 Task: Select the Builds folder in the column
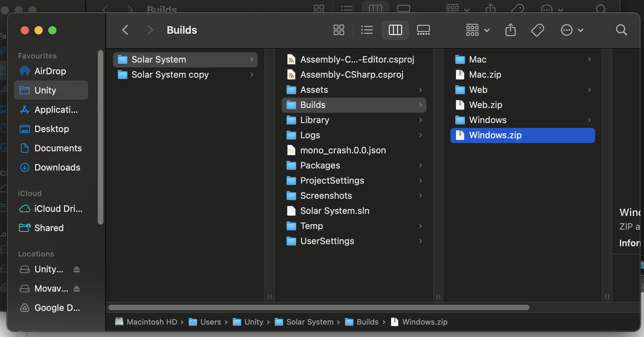(354, 105)
